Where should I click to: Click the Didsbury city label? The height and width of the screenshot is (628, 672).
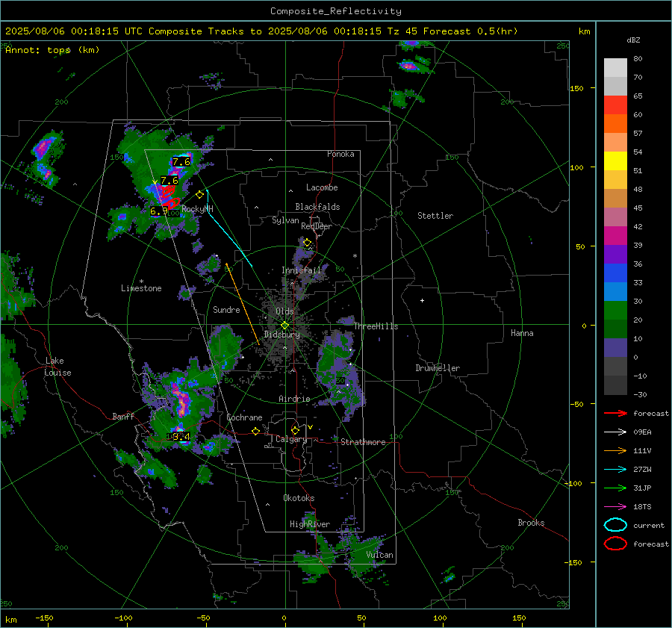point(281,335)
